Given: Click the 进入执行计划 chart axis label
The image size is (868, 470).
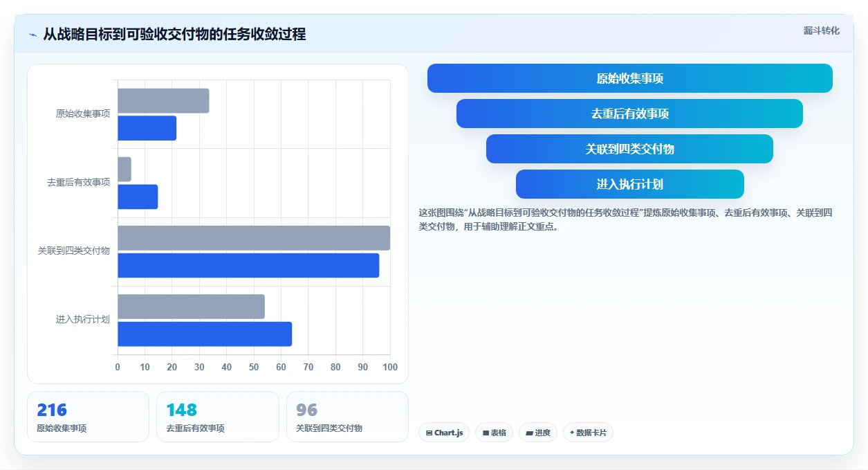Looking at the screenshot, I should (x=83, y=320).
